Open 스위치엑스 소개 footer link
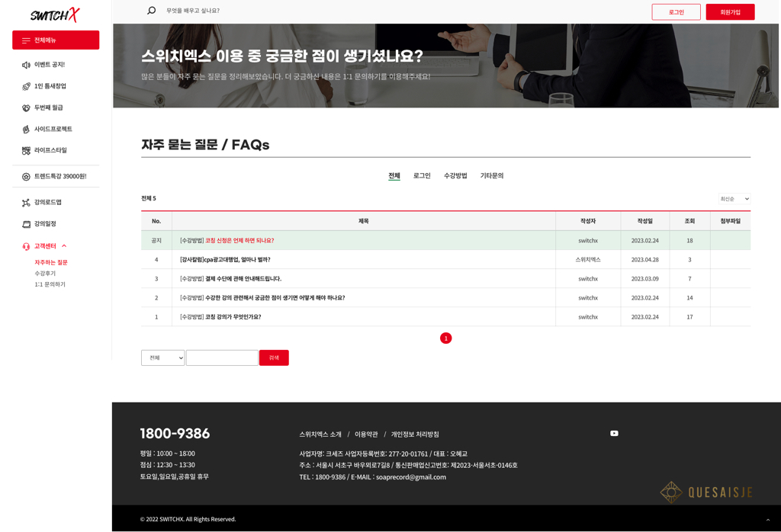The width and height of the screenshot is (781, 532). [x=320, y=434]
